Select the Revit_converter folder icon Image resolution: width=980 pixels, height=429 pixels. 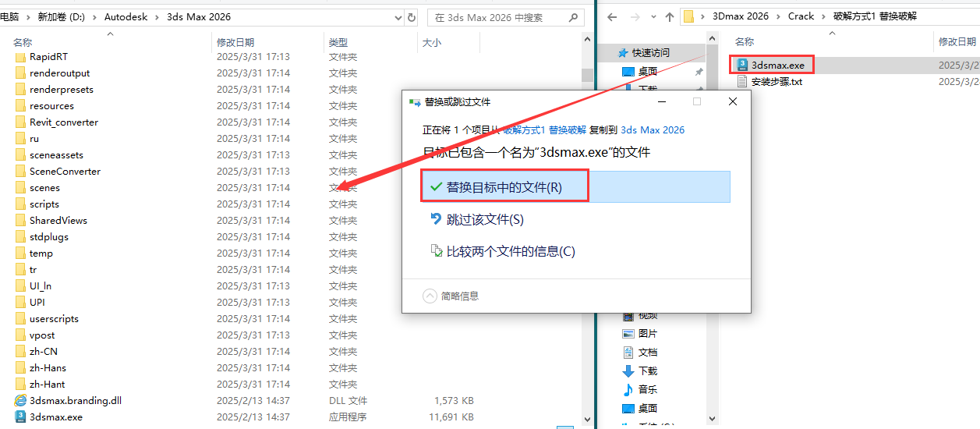click(20, 122)
